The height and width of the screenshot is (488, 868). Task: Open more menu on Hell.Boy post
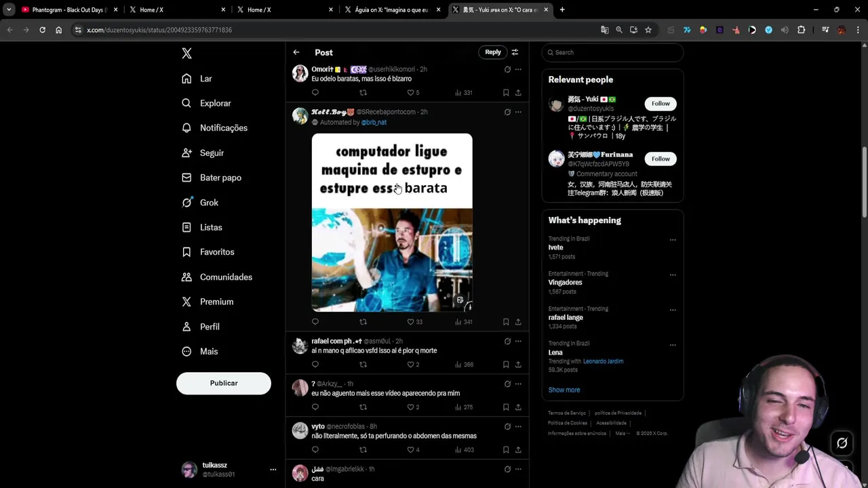pyautogui.click(x=518, y=112)
